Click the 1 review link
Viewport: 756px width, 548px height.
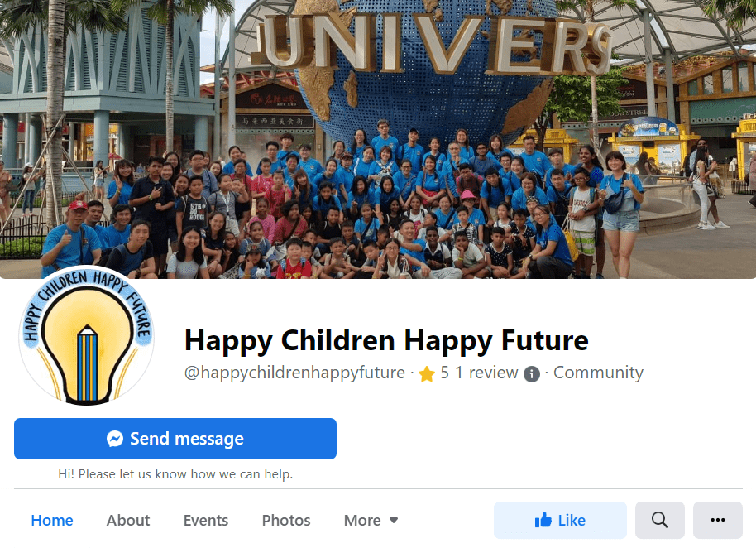tap(486, 373)
